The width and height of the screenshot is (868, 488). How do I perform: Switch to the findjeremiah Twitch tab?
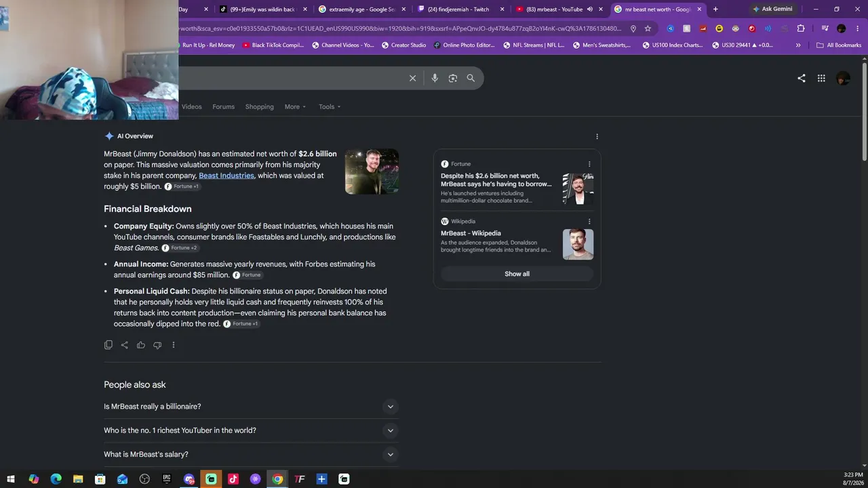(x=461, y=9)
